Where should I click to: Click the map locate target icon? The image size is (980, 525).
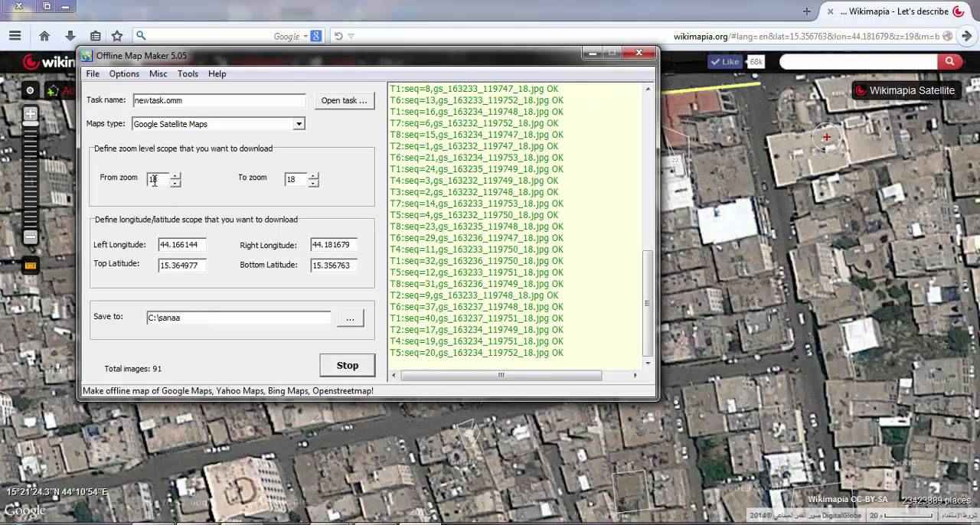pos(30,90)
